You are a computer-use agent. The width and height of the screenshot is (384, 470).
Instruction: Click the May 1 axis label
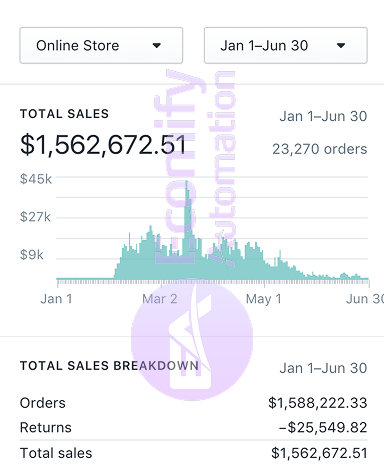(263, 299)
